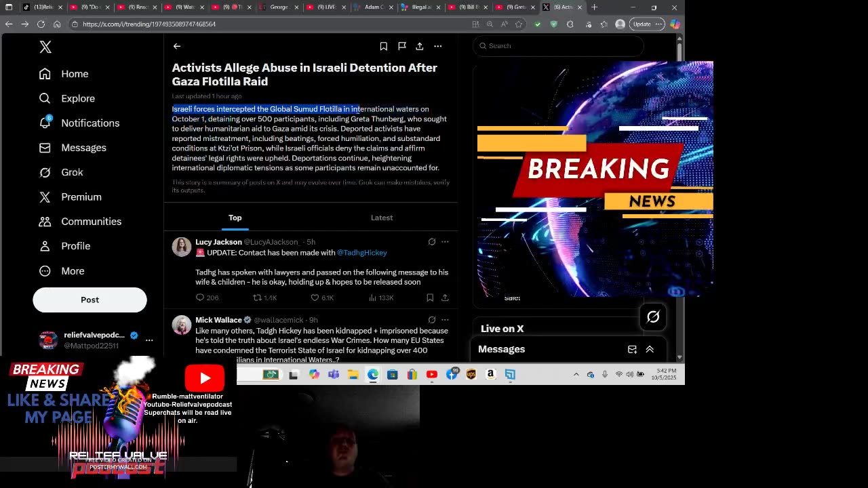Open UPS app from the taskbar
The width and height of the screenshot is (868, 488).
pos(471,375)
